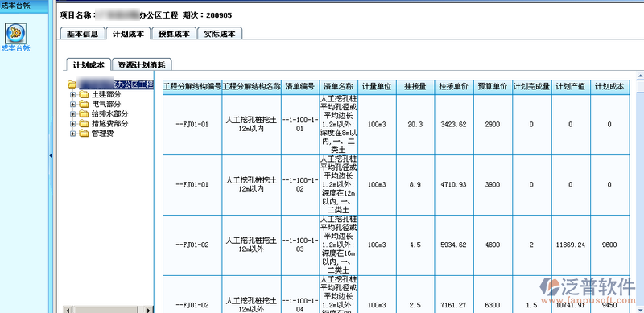The height and width of the screenshot is (313, 644).
Task: Select the 资源计划消耗 sub-tab
Action: point(142,64)
